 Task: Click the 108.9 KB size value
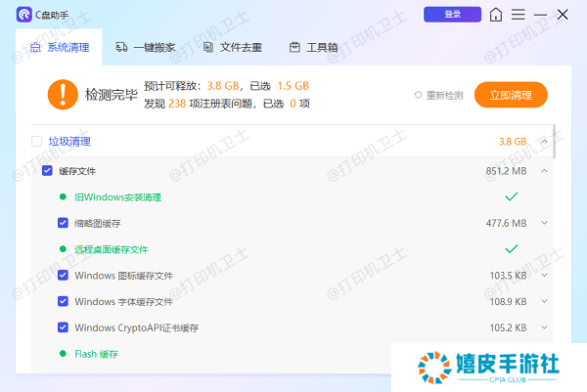[508, 302]
